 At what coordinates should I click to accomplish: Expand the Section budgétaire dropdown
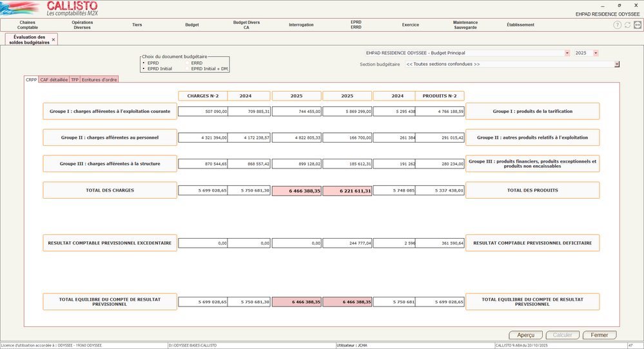click(617, 65)
